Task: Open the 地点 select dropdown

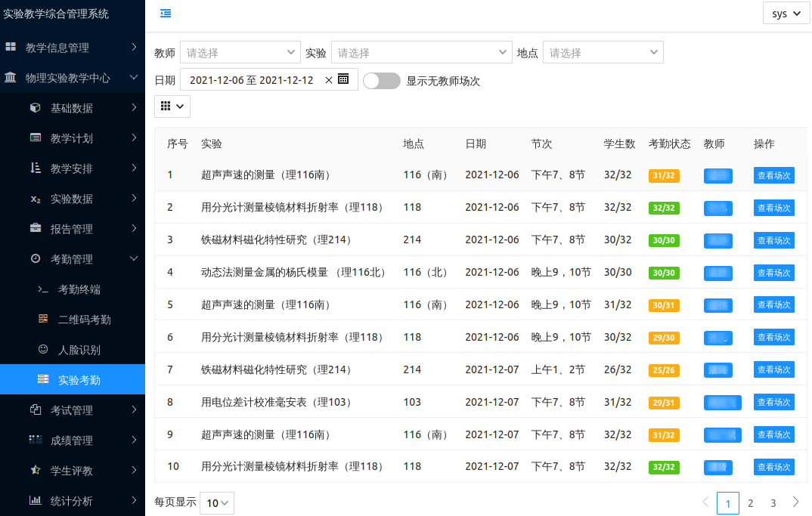Action: point(603,53)
